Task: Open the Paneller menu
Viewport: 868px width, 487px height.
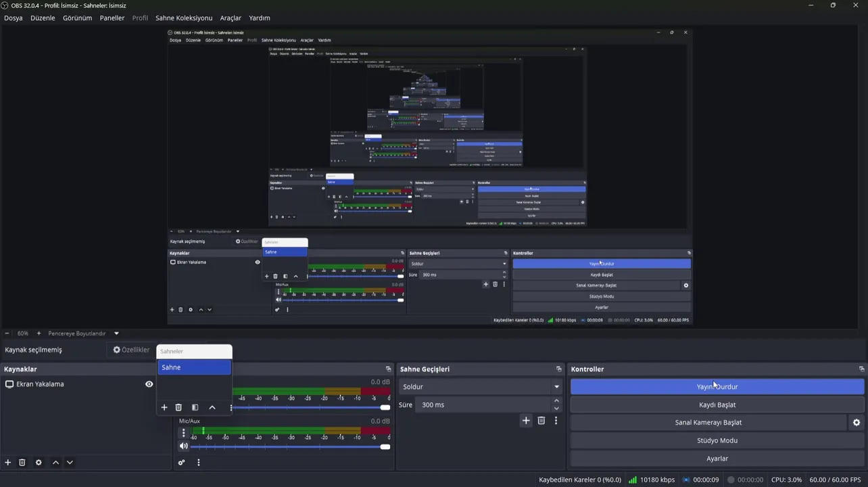Action: [x=112, y=18]
